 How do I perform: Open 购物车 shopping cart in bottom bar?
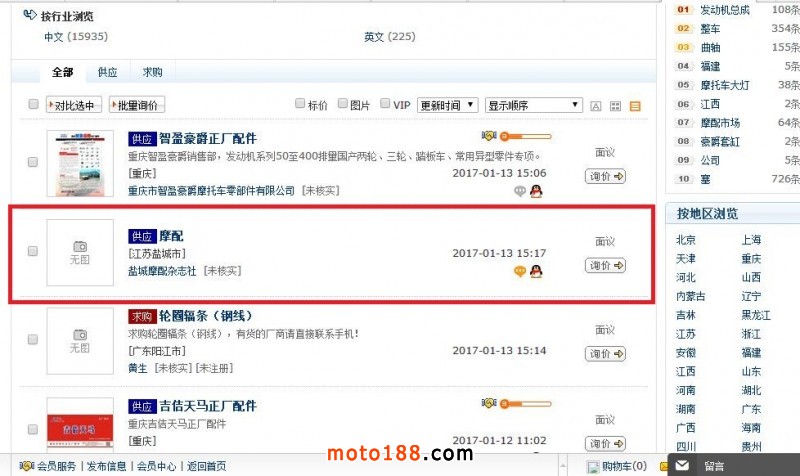click(617, 466)
